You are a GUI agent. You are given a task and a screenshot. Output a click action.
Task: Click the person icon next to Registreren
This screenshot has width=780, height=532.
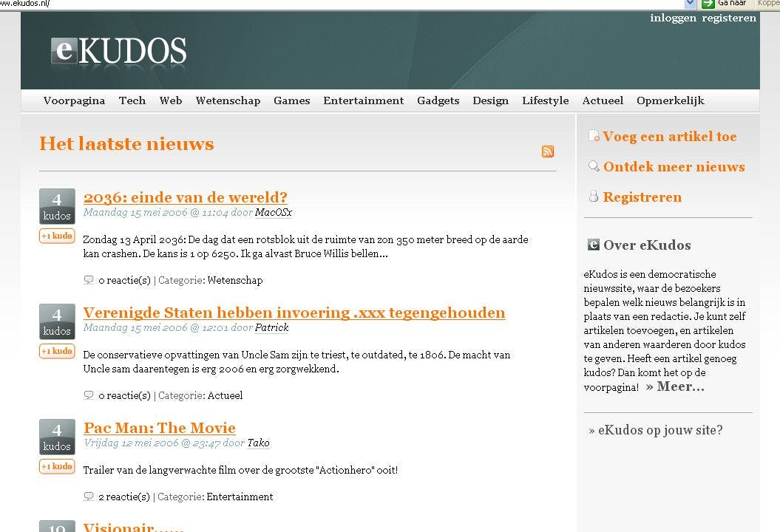tap(594, 197)
